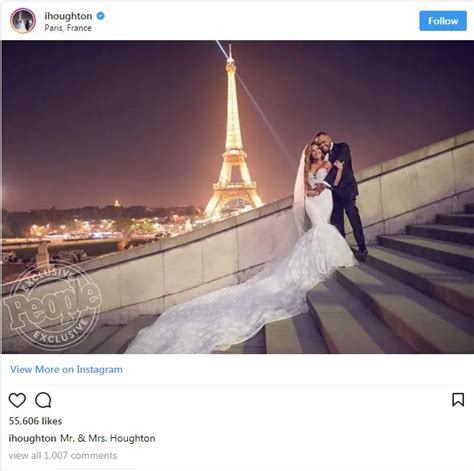Open the Paris, France location tag

pyautogui.click(x=68, y=28)
